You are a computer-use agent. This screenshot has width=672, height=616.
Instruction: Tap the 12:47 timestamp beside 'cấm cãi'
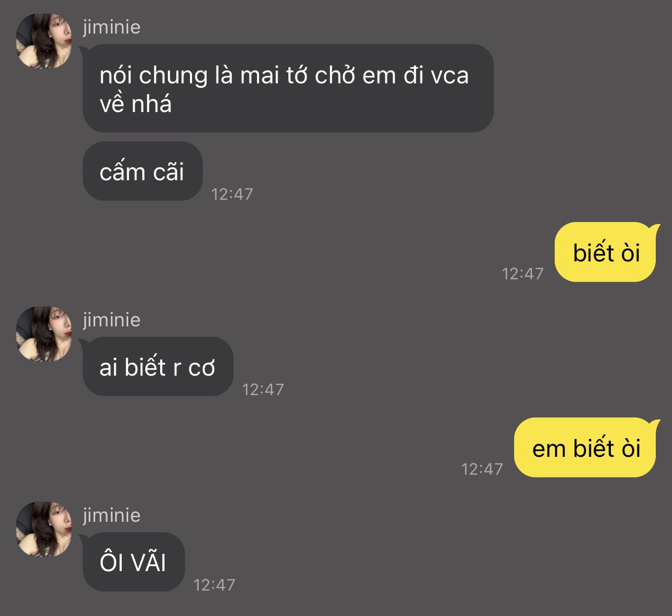point(232,194)
